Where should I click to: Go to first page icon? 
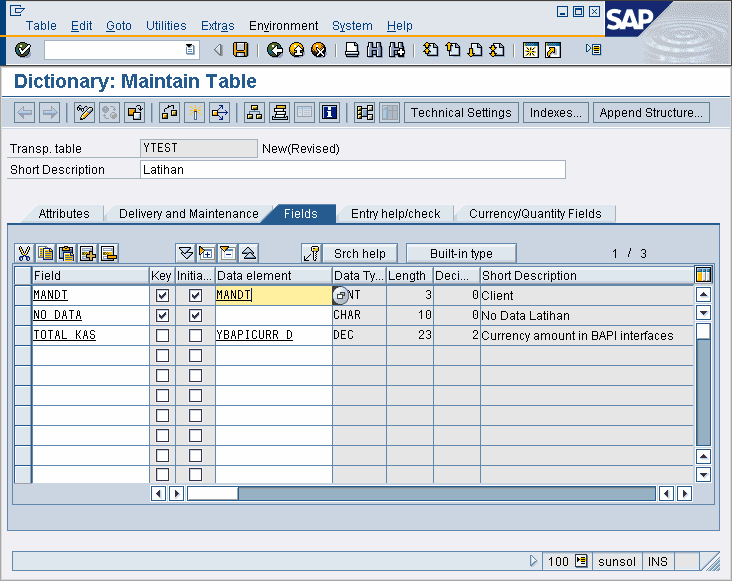click(x=430, y=49)
